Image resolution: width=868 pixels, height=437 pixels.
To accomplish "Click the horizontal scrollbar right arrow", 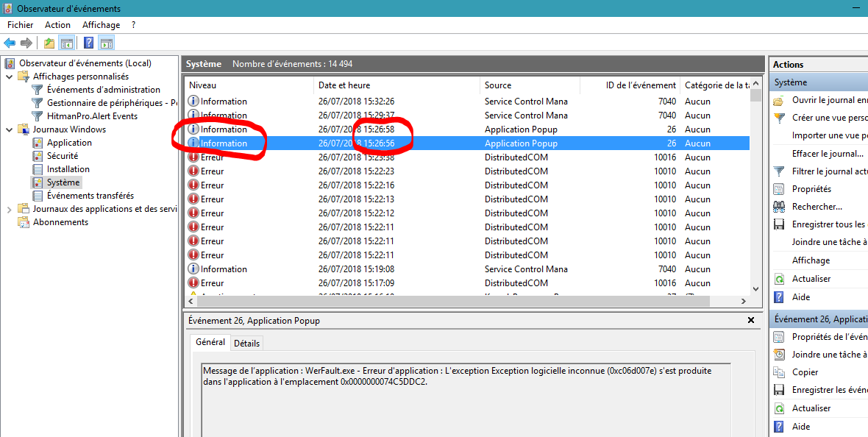I will click(744, 301).
